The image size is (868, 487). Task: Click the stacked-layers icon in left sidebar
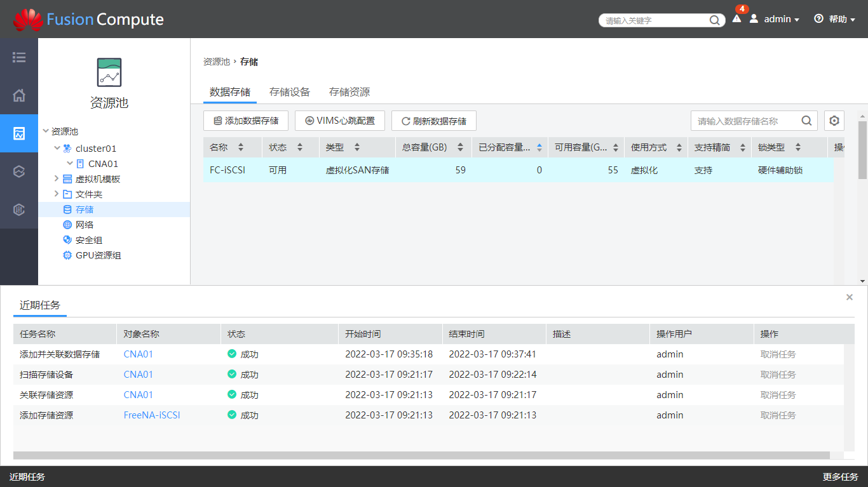(x=19, y=171)
